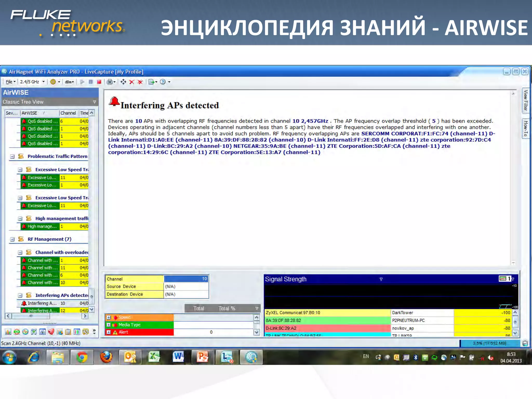Sort by the Sev... column header
This screenshot has height=399, width=532.
coord(12,113)
